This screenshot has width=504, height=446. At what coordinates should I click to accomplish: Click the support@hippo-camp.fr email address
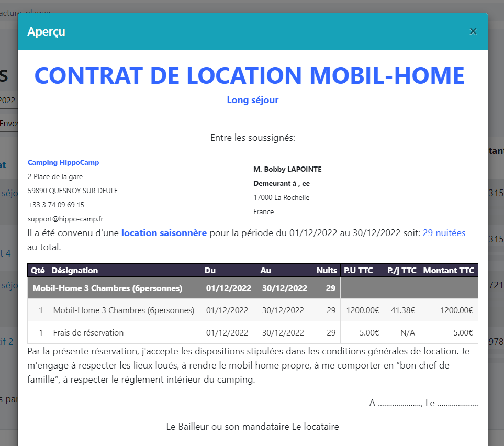pos(65,219)
